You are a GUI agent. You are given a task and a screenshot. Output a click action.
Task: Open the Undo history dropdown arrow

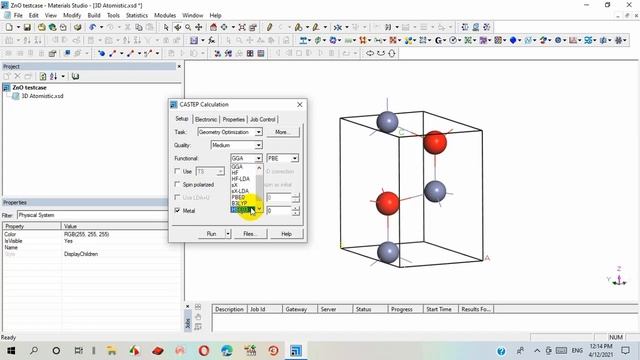101,27
